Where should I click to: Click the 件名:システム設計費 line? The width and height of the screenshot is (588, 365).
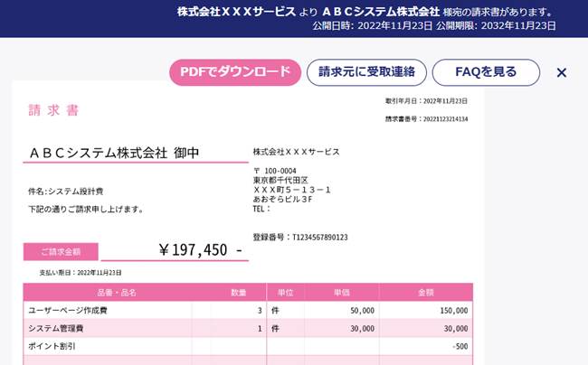(x=66, y=192)
